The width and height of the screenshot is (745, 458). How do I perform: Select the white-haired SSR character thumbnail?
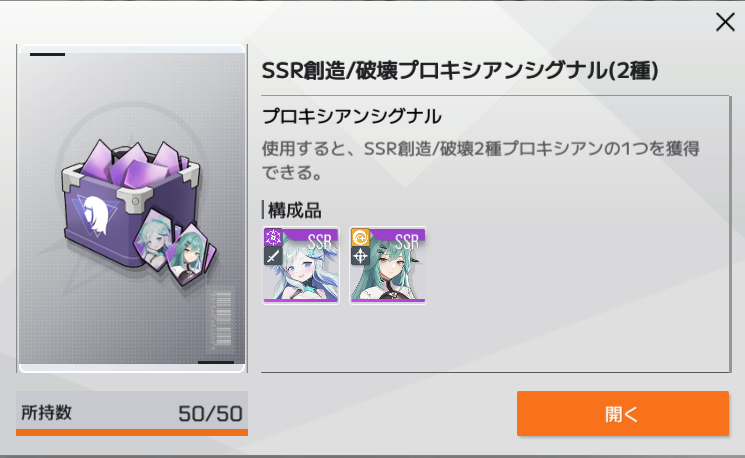point(301,265)
